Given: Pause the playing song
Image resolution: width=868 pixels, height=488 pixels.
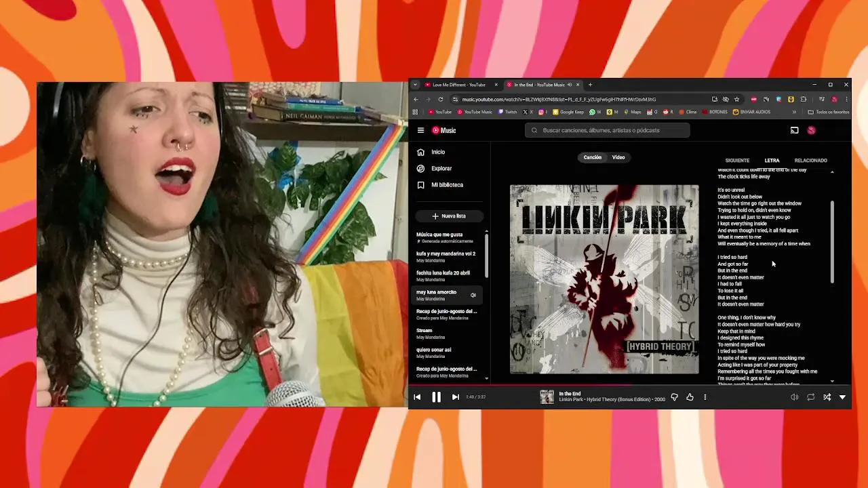Looking at the screenshot, I should pos(436,397).
